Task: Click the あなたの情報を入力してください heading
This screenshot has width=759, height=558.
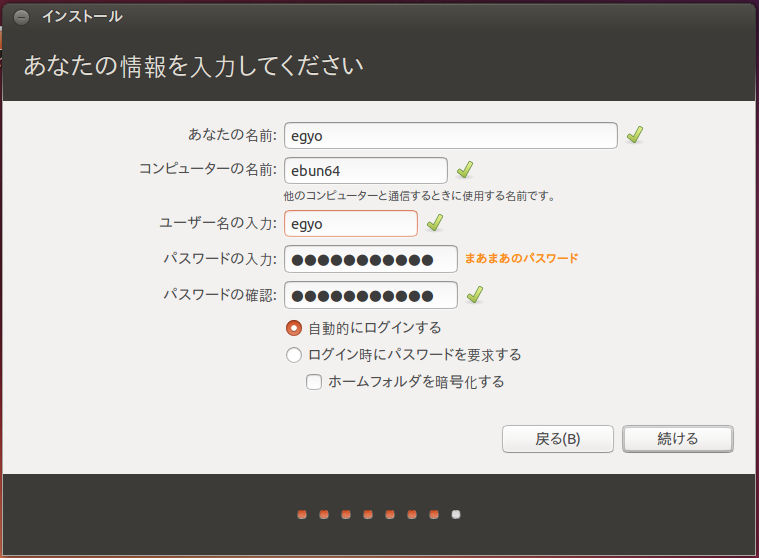Action: coord(194,66)
